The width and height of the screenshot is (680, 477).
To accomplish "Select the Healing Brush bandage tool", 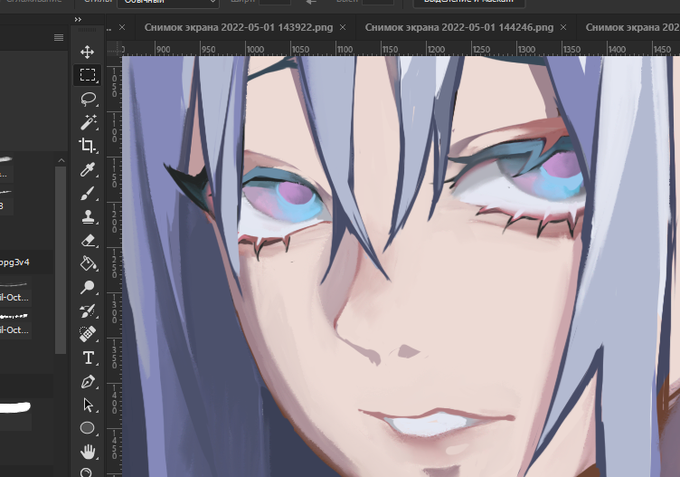I will pos(88,334).
